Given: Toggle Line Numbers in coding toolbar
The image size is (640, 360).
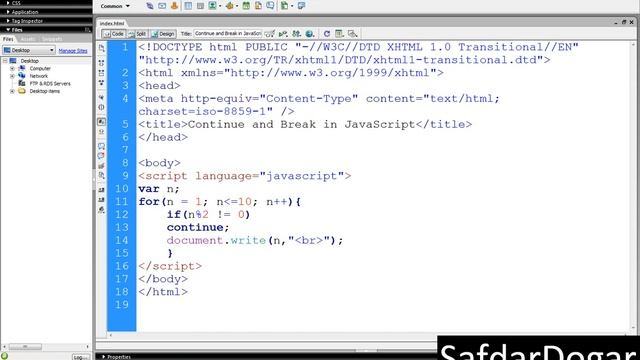Looking at the screenshot, I should 102,122.
